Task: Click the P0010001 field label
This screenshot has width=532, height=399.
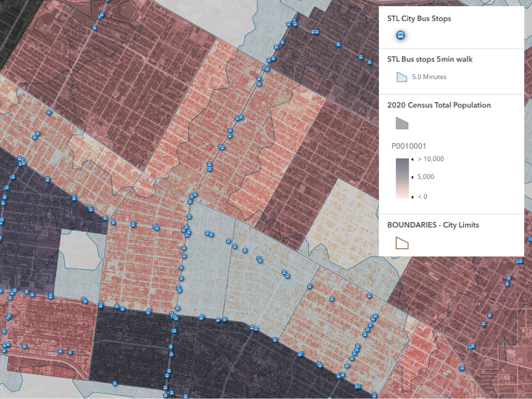Action: [409, 146]
